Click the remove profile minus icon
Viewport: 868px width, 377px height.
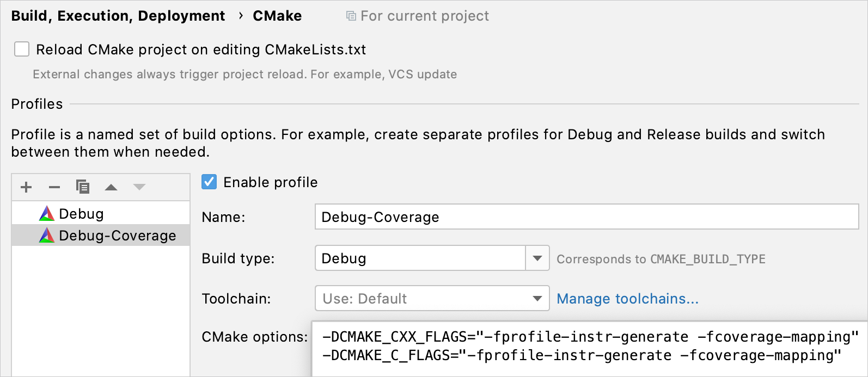coord(54,187)
